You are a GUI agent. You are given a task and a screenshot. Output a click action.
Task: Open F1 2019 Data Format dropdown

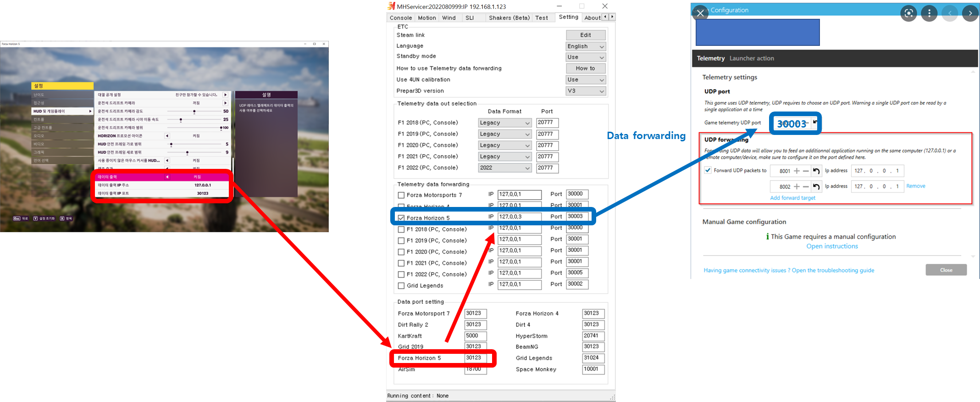[504, 134]
